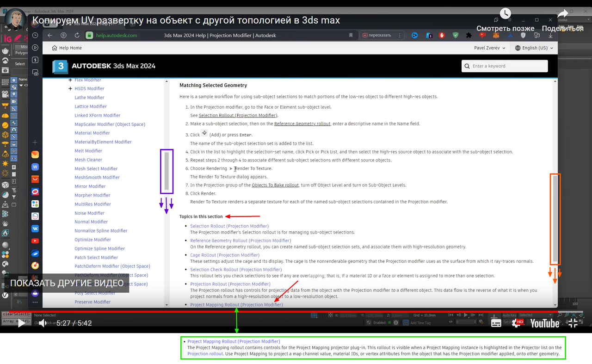Click the Autodesk 3ds Max 2024 logo

[104, 66]
